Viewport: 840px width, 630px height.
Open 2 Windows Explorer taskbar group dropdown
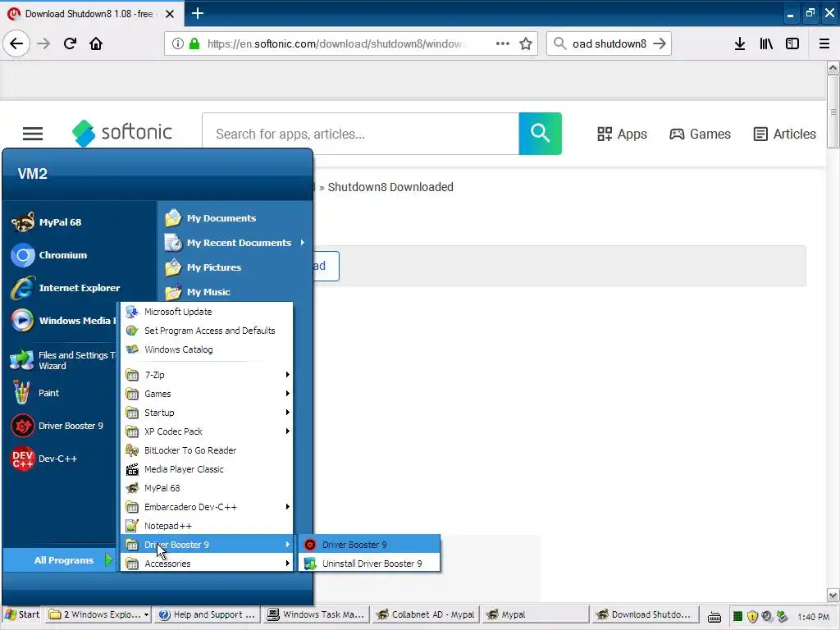click(x=99, y=614)
